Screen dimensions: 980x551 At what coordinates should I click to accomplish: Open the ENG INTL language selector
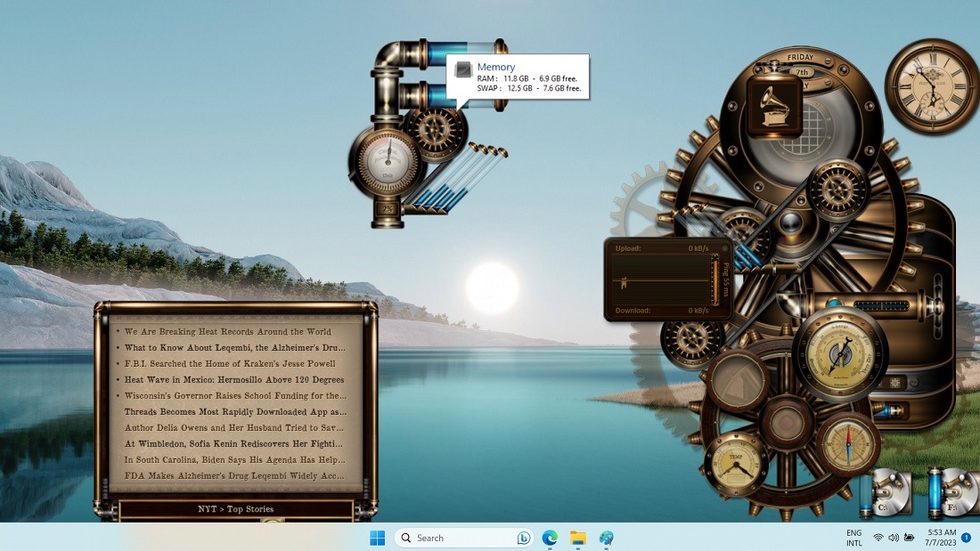(853, 537)
